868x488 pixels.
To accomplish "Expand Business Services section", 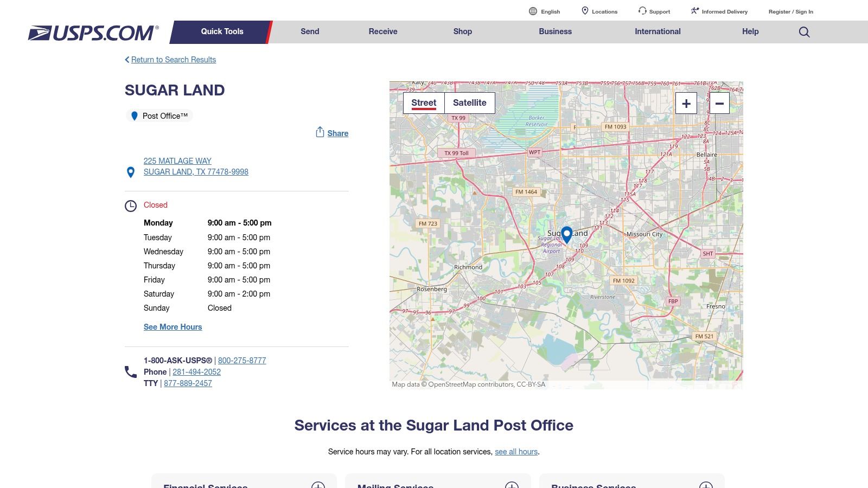I will [706, 486].
